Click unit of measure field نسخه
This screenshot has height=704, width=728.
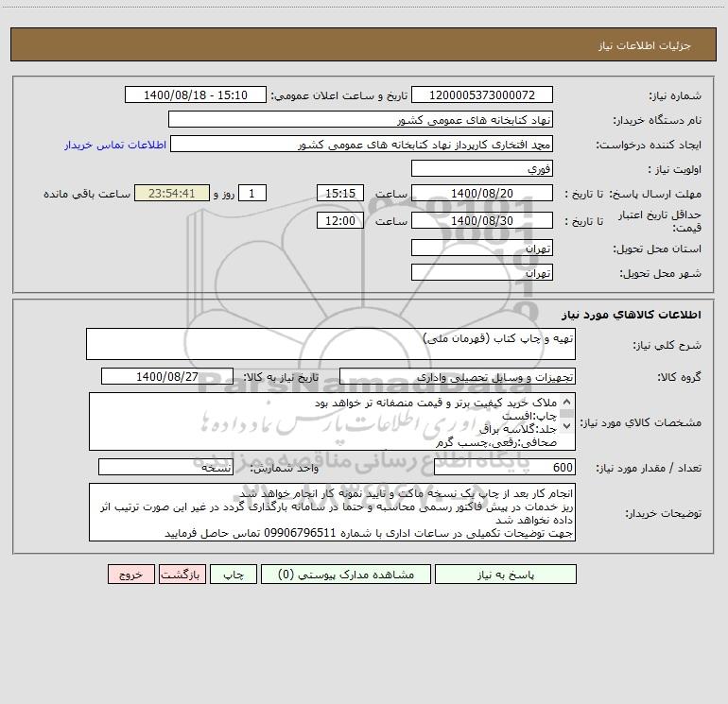click(x=165, y=468)
